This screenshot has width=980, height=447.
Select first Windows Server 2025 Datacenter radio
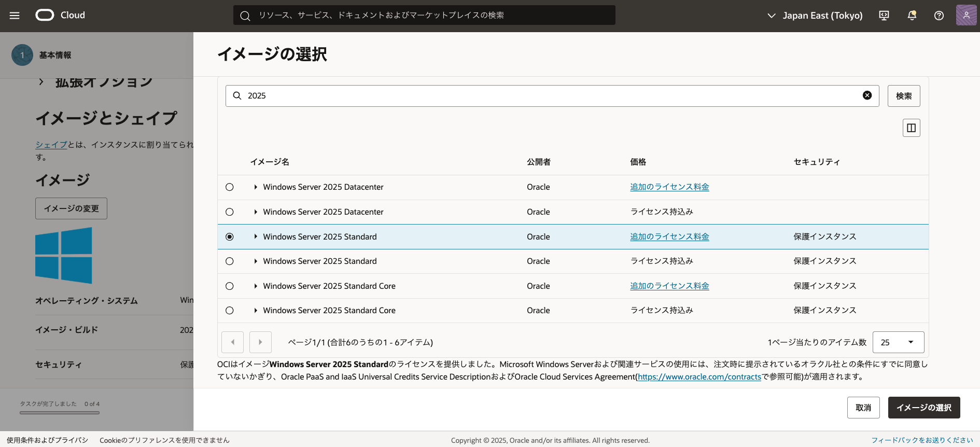point(230,187)
